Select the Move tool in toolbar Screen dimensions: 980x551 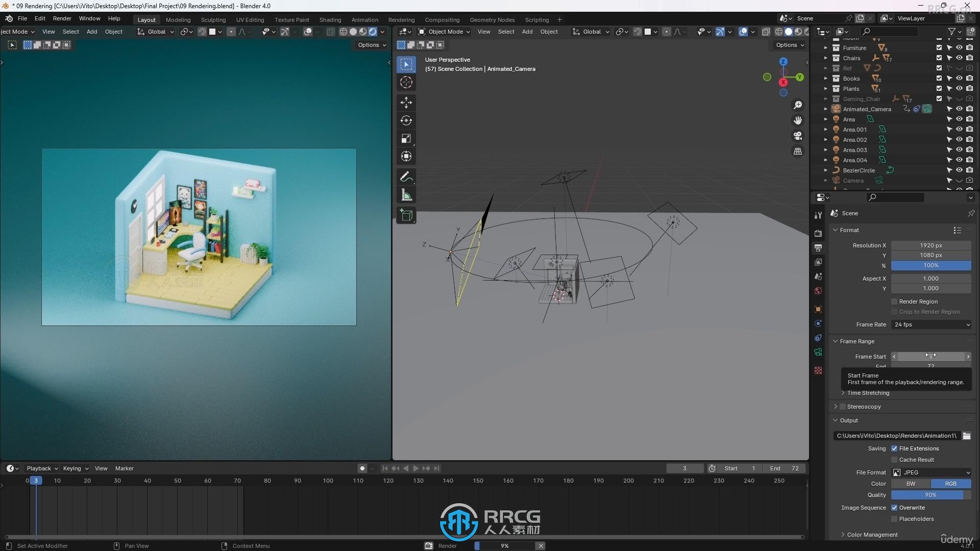(406, 102)
